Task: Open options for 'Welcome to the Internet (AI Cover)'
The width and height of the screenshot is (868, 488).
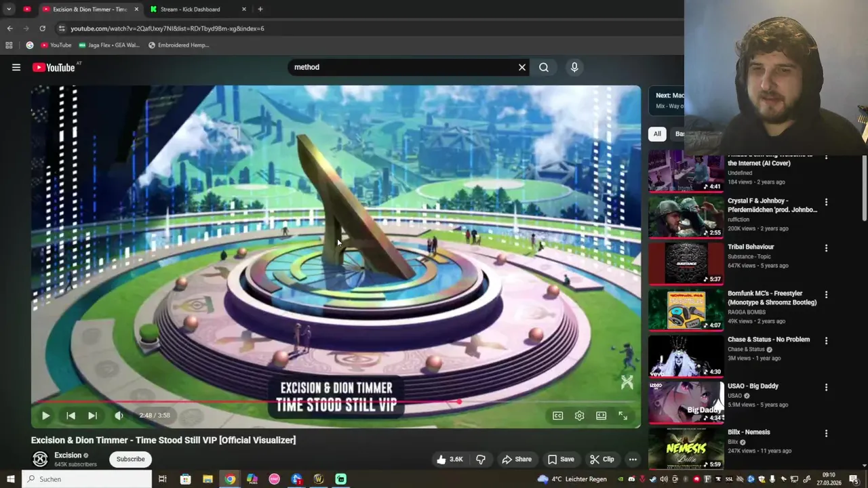Action: [826, 157]
